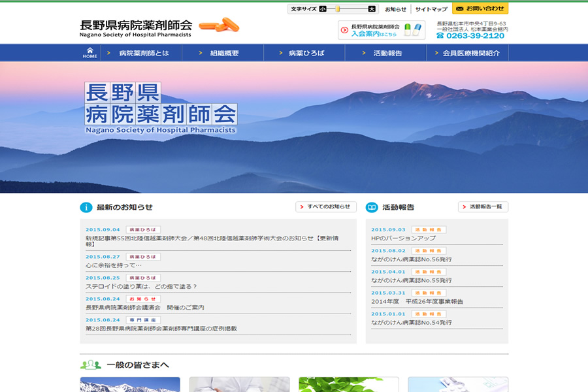Click 病薬ひろば tag on 2015.08.27 entry

143,257
